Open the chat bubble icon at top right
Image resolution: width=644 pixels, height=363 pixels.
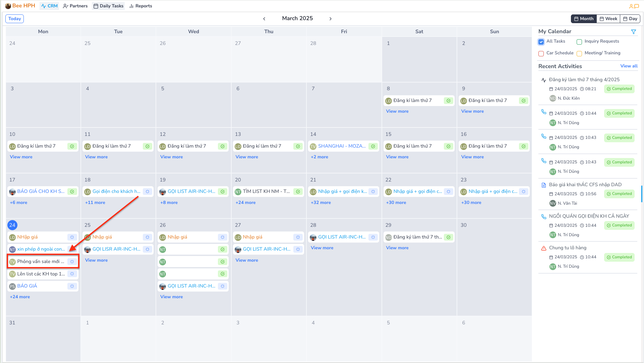tap(637, 6)
